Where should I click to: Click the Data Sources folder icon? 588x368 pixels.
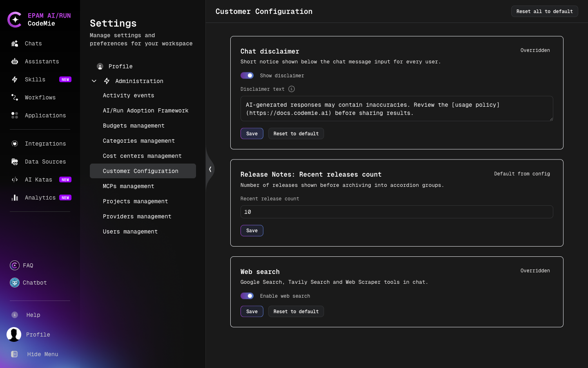pos(15,162)
